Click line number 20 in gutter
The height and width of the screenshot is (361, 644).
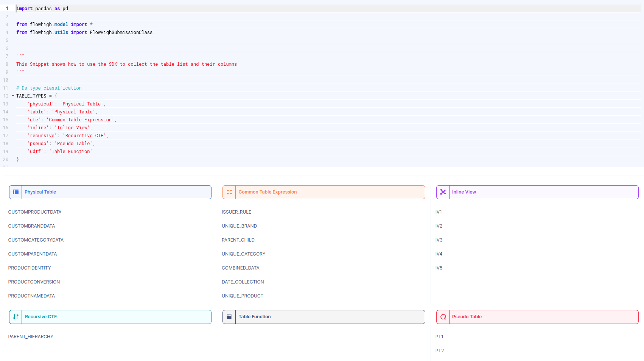[x=6, y=160]
